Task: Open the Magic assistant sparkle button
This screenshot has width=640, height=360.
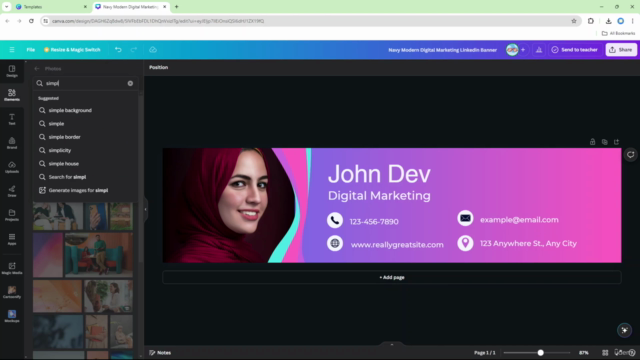Action: [624, 330]
